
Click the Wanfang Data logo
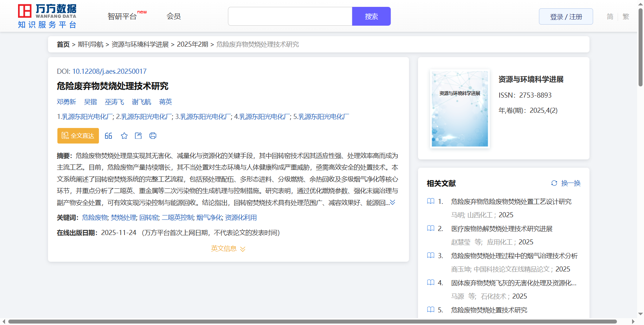click(47, 16)
